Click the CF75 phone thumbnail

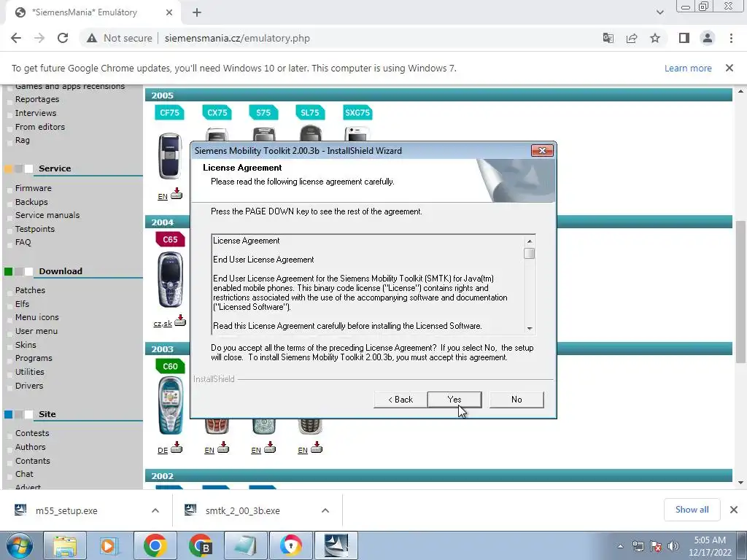coord(169,156)
